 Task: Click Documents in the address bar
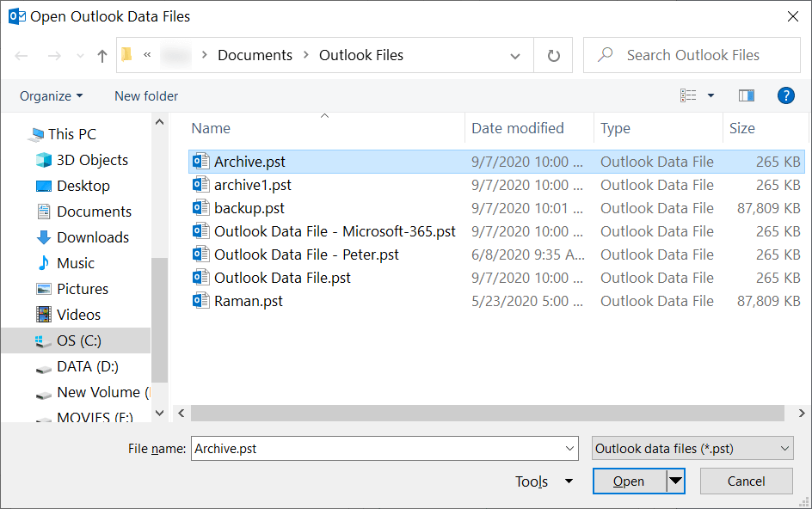[255, 54]
